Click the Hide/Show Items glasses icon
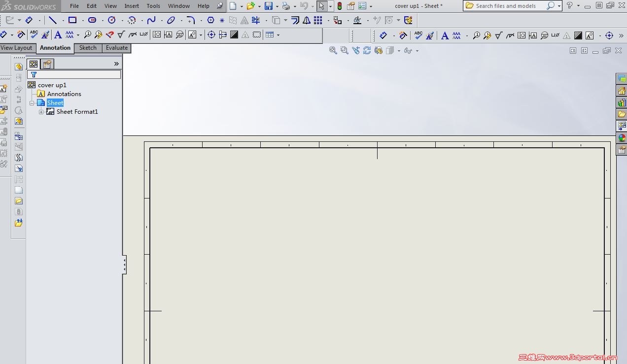The height and width of the screenshot is (364, 627). 408,50
